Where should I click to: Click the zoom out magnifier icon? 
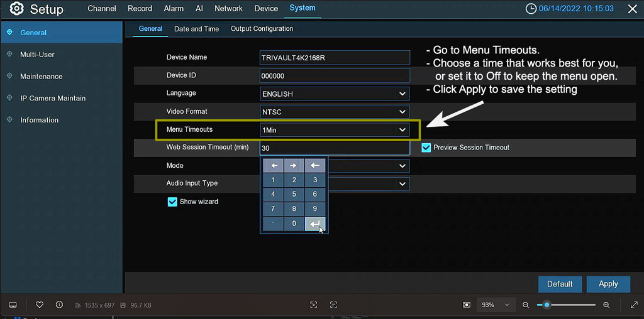click(x=526, y=305)
